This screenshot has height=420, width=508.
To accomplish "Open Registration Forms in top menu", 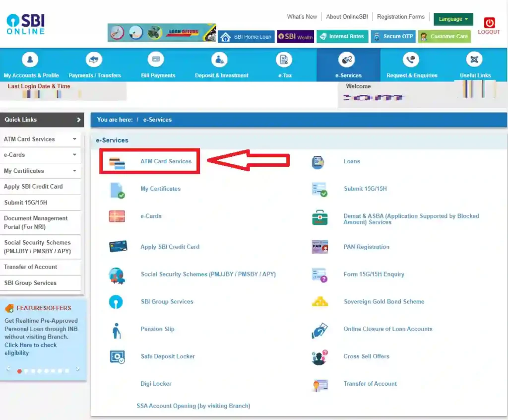I will [401, 16].
